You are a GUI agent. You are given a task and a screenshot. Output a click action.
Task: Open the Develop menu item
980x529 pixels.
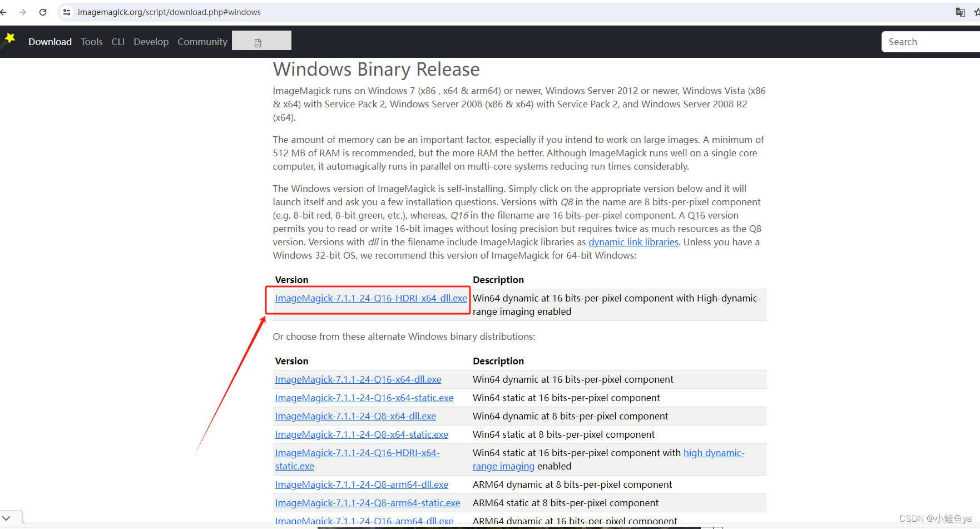click(x=151, y=42)
